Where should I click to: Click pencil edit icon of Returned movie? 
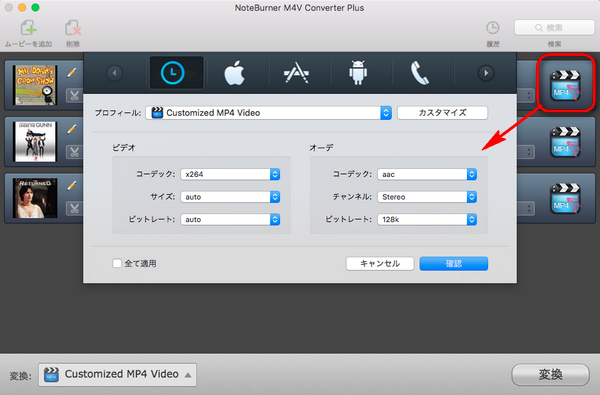(x=72, y=186)
